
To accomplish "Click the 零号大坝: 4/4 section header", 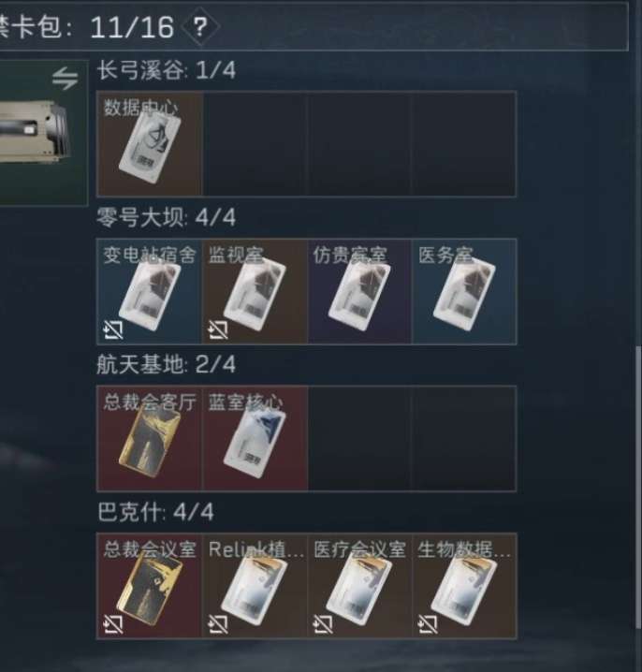I will [166, 217].
